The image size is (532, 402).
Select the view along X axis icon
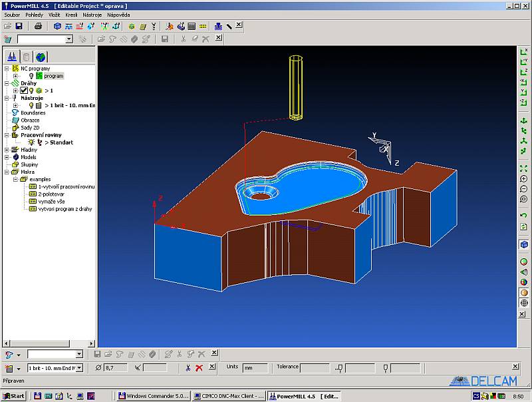523,52
